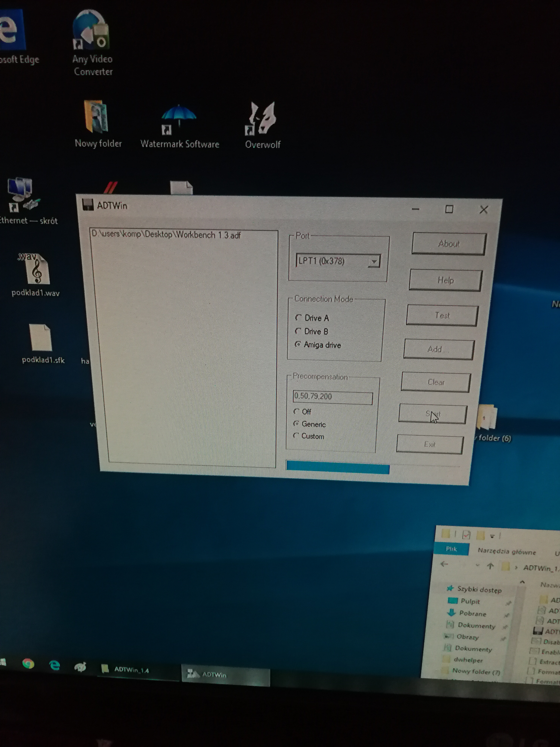The height and width of the screenshot is (747, 560).
Task: Click breadcrumb chevron before ADTWin_1.4 path
Action: [516, 568]
